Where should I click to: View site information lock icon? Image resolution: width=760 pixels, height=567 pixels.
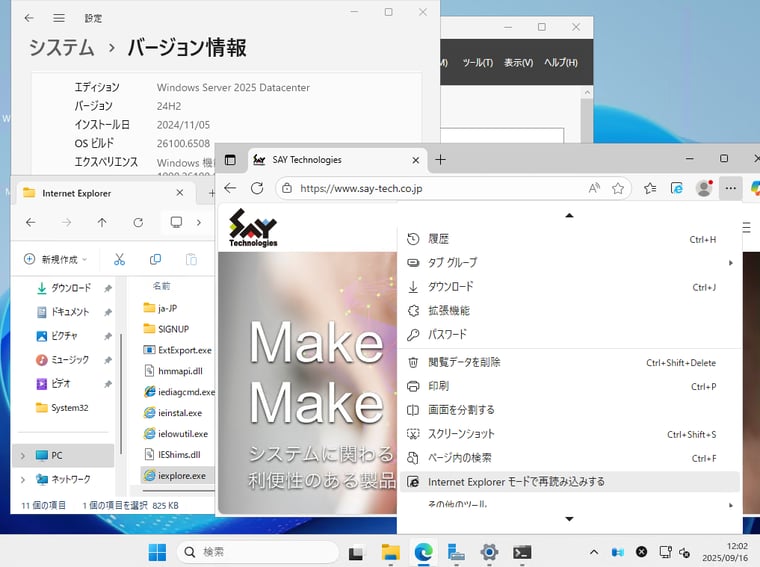pyautogui.click(x=287, y=188)
